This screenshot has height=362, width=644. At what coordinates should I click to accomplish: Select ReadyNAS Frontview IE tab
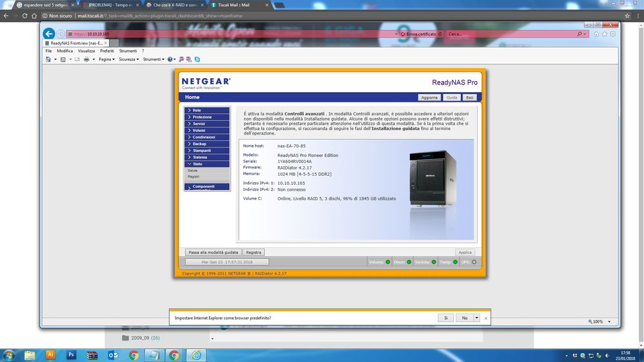[x=76, y=43]
